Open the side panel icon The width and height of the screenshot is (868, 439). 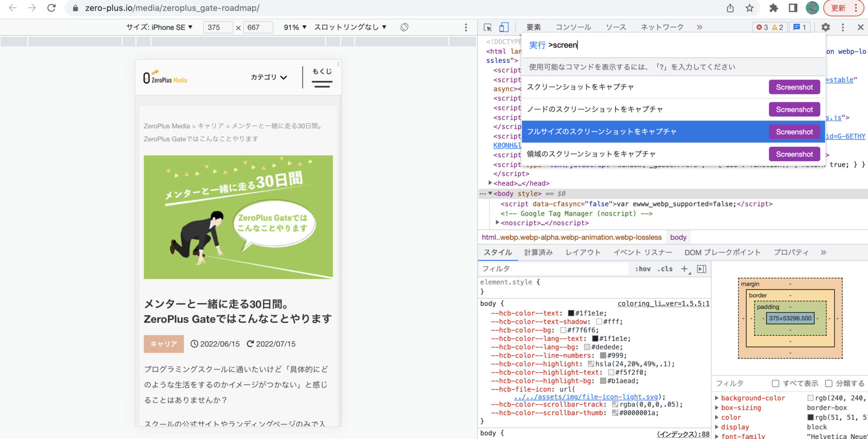coord(793,8)
